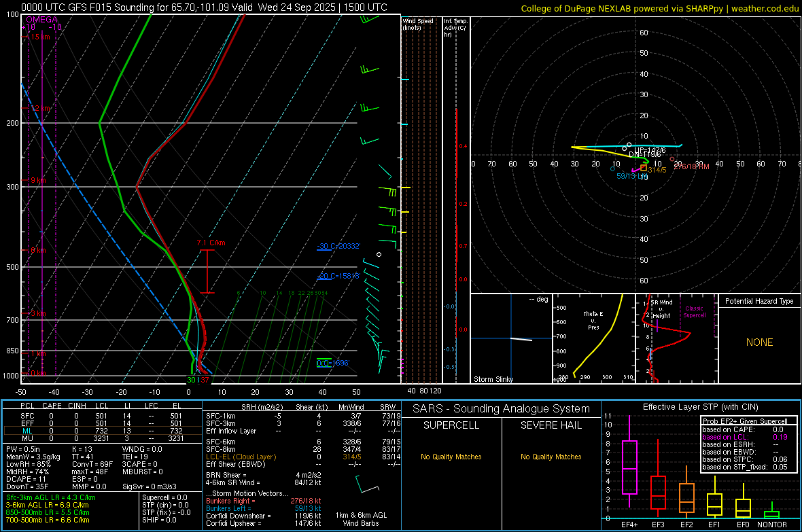This screenshot has height=532, width=802.
Task: Click the yellow 'NONE' hazard type
Action: [759, 342]
